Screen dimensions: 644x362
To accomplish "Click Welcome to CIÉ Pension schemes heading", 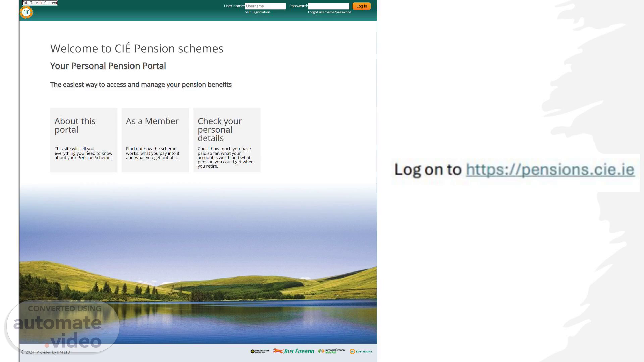I will click(x=137, y=48).
